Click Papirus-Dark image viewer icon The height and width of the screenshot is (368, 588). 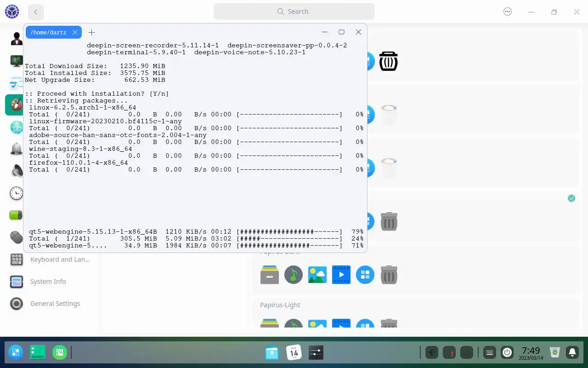pyautogui.click(x=317, y=275)
